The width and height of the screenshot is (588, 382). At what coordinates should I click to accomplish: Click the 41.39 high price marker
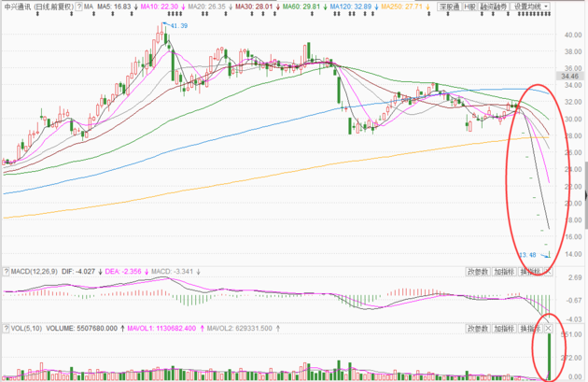point(179,26)
